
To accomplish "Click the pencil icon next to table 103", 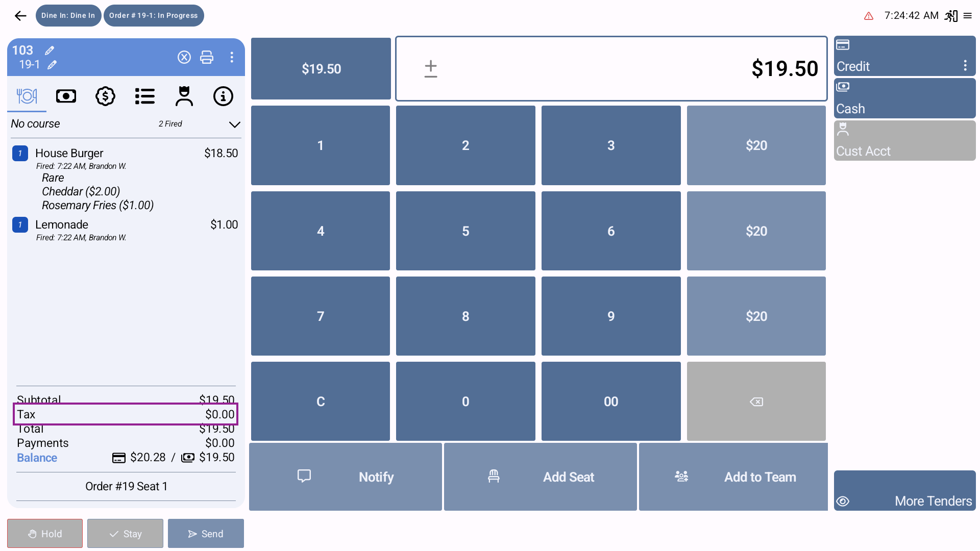I will tap(50, 51).
